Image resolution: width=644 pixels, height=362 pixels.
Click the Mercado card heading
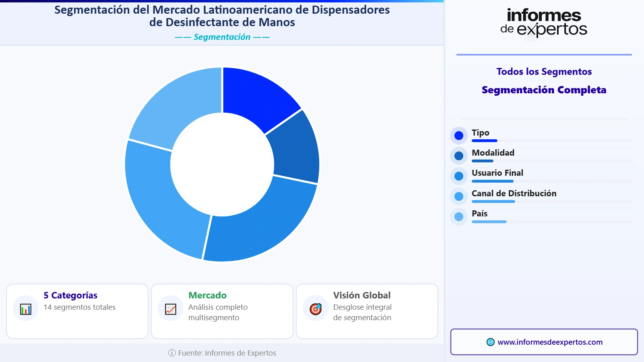(x=207, y=295)
